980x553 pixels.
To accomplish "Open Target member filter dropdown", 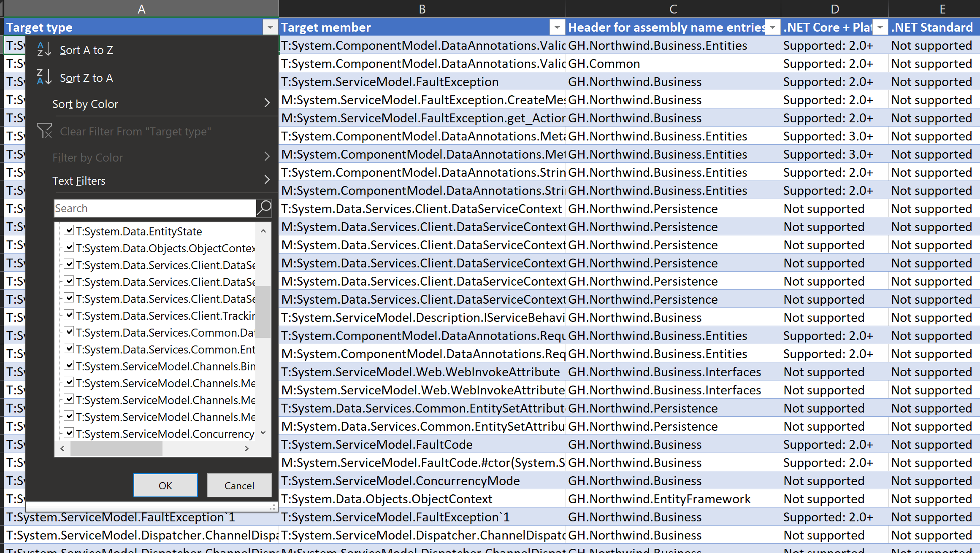I will point(557,27).
